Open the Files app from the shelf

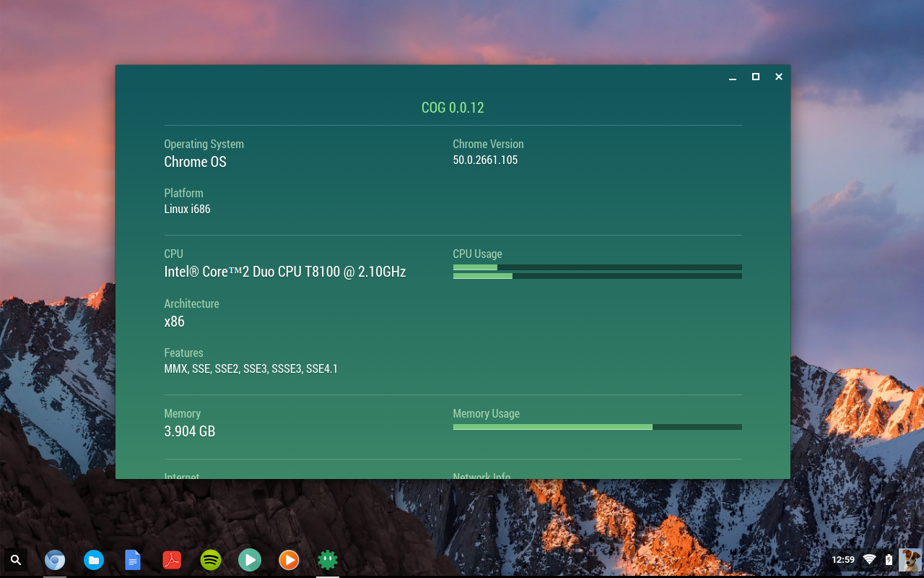94,560
